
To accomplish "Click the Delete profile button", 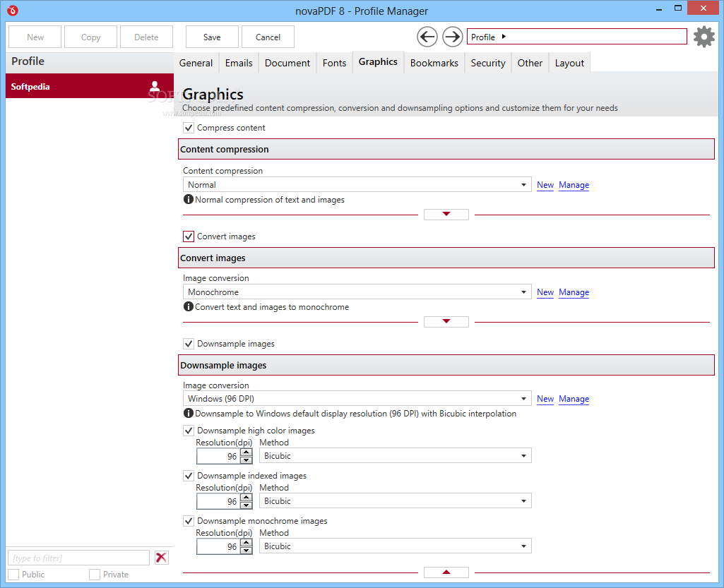I will tap(146, 37).
